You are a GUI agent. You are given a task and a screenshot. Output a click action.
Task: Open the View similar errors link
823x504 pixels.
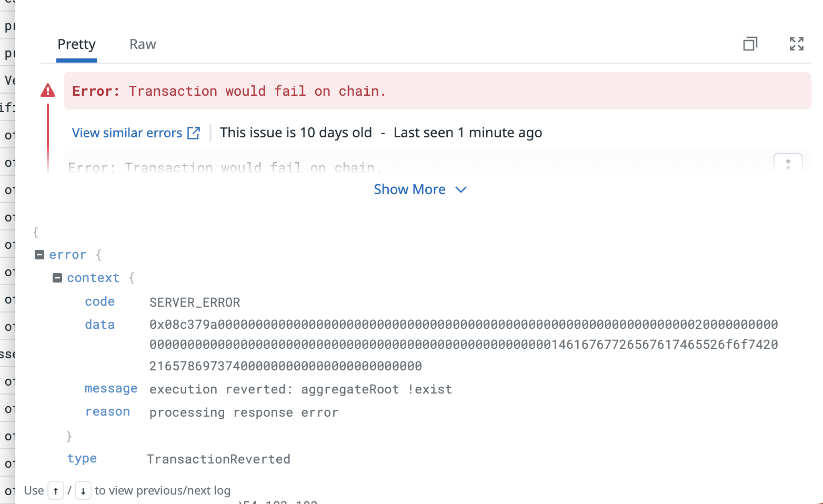tap(126, 133)
